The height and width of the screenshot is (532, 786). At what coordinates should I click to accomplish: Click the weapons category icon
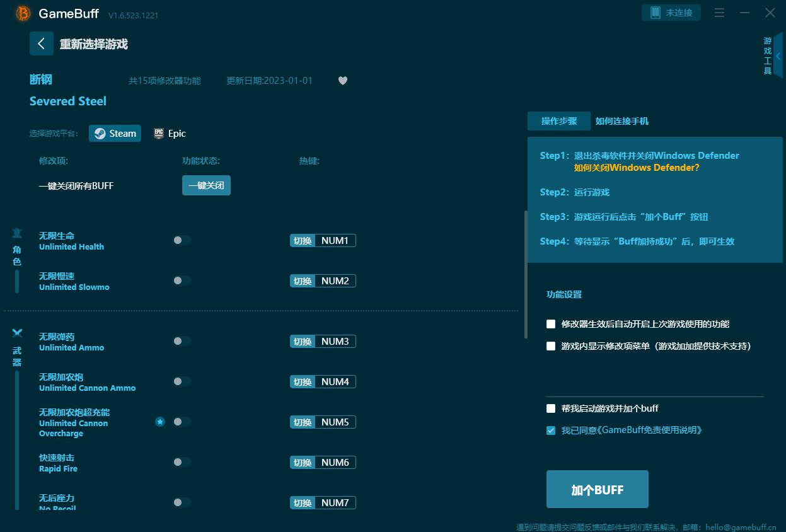[17, 333]
